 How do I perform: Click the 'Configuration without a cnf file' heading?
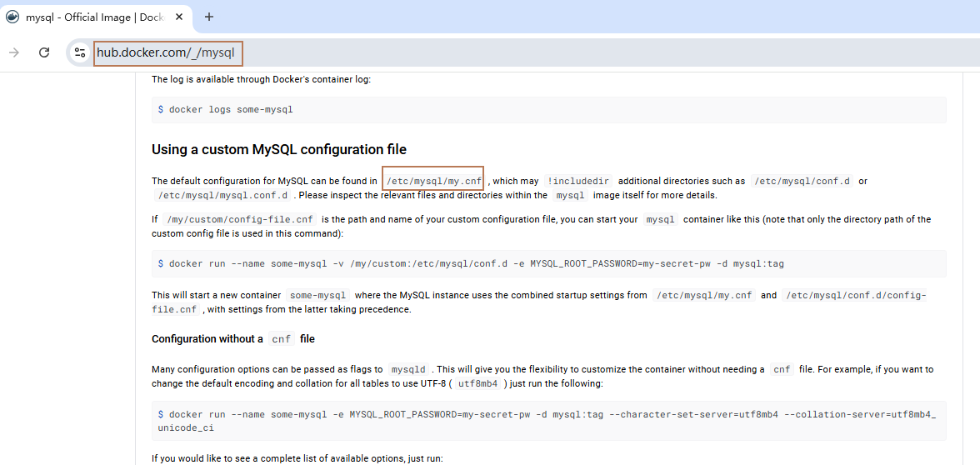pos(233,339)
